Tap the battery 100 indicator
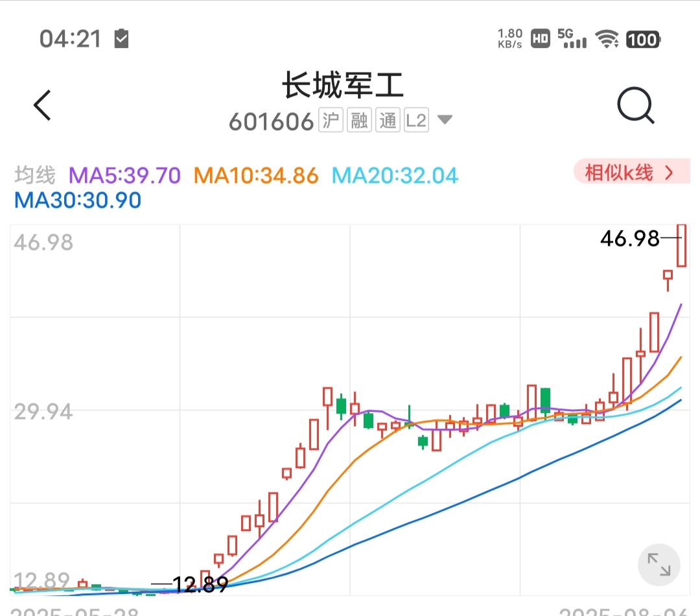 (x=643, y=40)
